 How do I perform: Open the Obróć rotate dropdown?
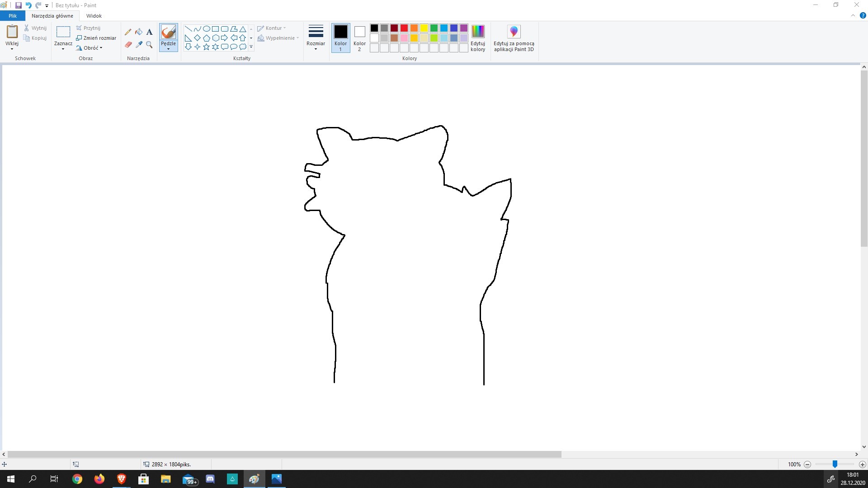pos(90,47)
